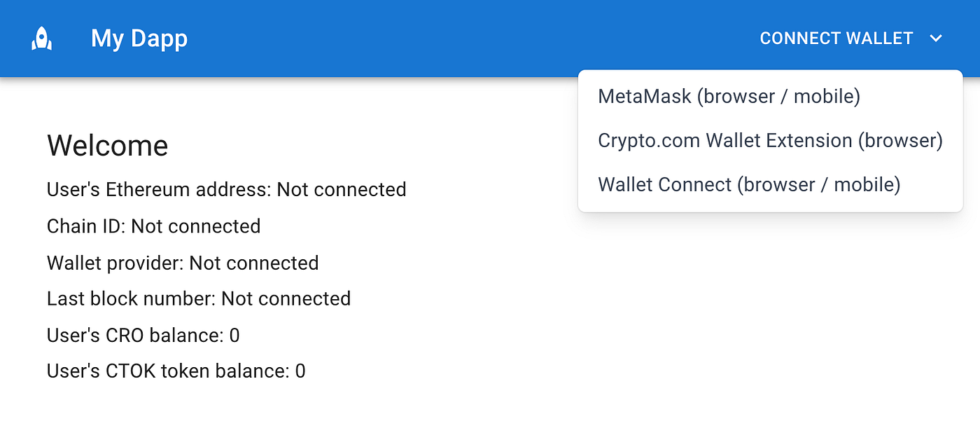
Task: Click the rocket icon beside My Dapp
Action: click(42, 39)
